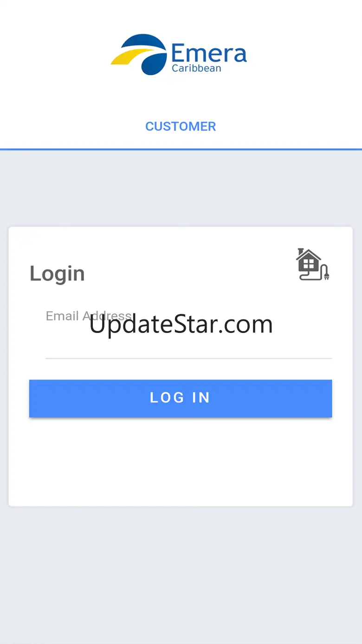Click the blue underline beneath CUSTOMER tab
Viewport: 362px width, 644px height.
181,150
